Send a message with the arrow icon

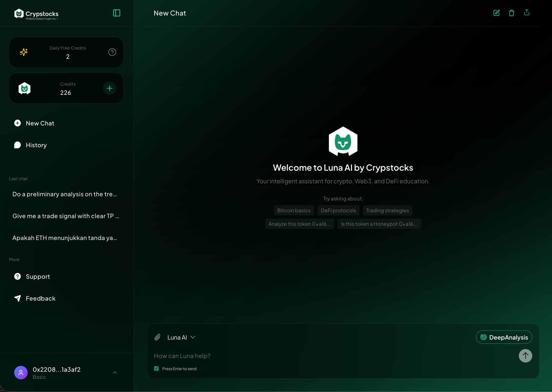[525, 356]
